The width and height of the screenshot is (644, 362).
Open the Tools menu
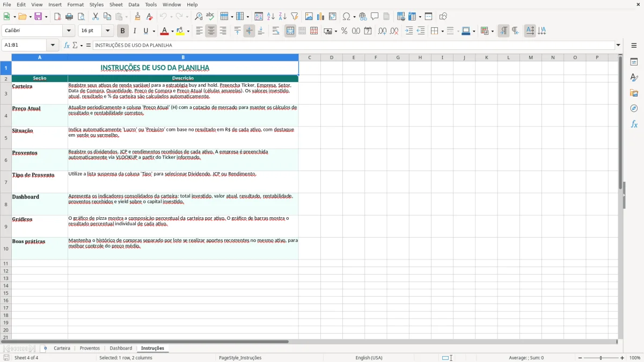[151, 4]
